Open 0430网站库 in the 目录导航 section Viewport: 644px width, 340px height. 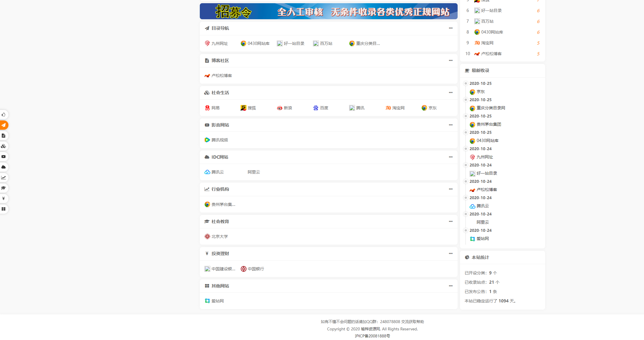(255, 43)
